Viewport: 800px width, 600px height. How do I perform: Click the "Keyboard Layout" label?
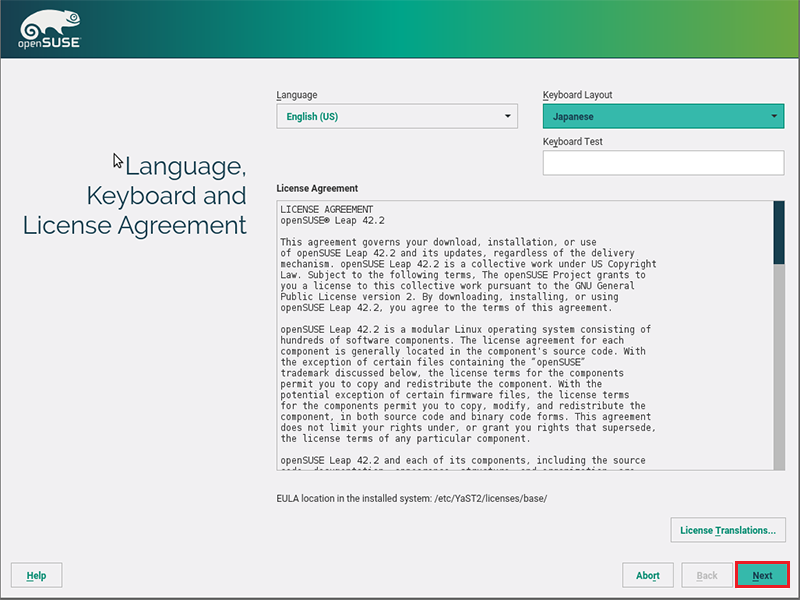[577, 95]
